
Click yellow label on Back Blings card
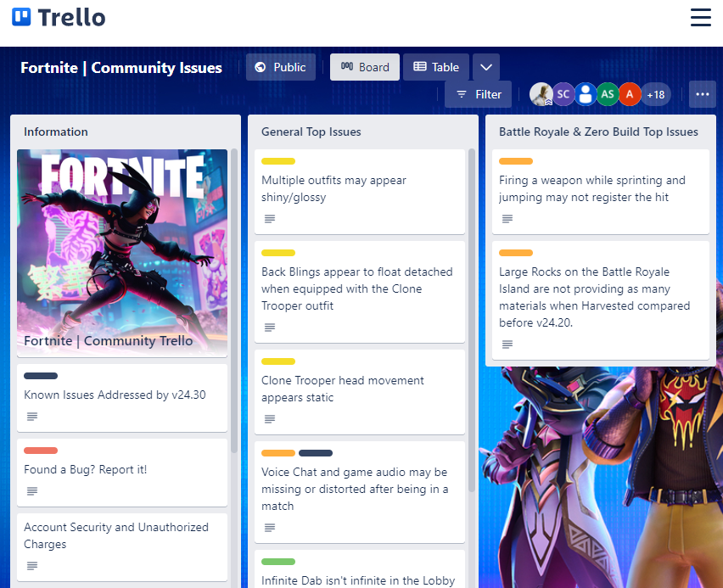(x=278, y=253)
